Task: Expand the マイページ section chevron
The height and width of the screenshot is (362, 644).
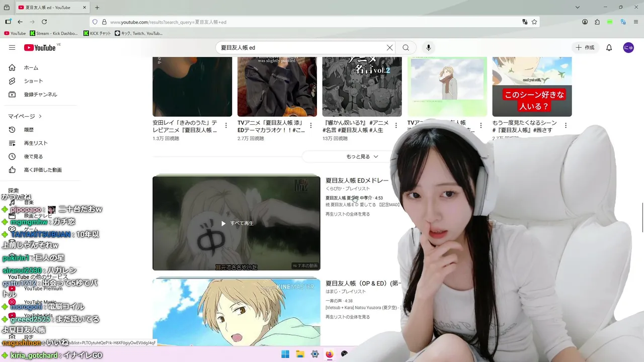Action: click(x=40, y=116)
